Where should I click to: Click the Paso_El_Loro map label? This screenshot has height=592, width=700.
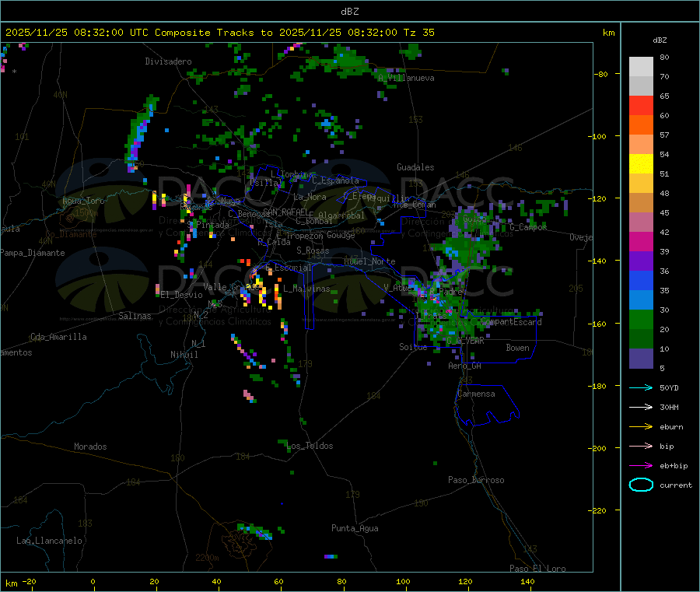[537, 569]
